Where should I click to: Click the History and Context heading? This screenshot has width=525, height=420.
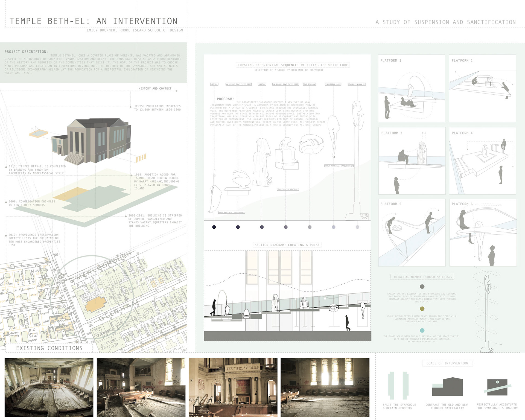[155, 89]
